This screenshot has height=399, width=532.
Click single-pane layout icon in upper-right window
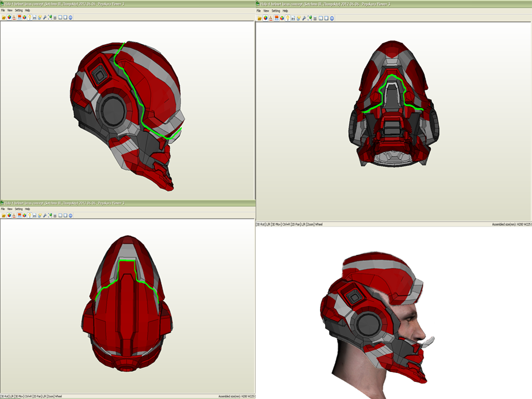[x=326, y=18]
